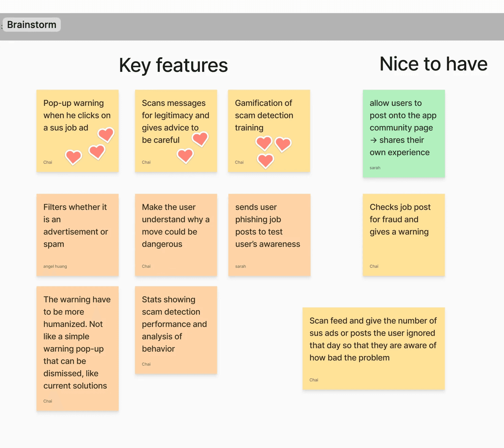The image size is (504, 448).
Task: Select the Nice to have heading
Action: (433, 64)
